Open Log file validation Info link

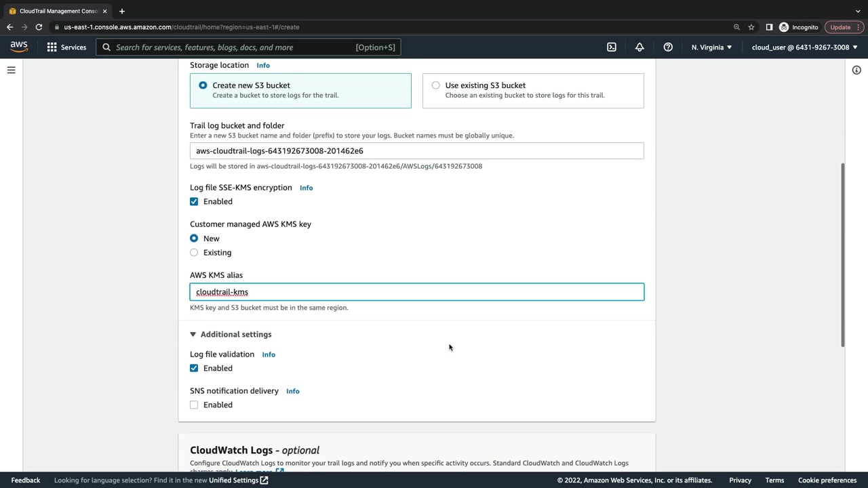269,354
